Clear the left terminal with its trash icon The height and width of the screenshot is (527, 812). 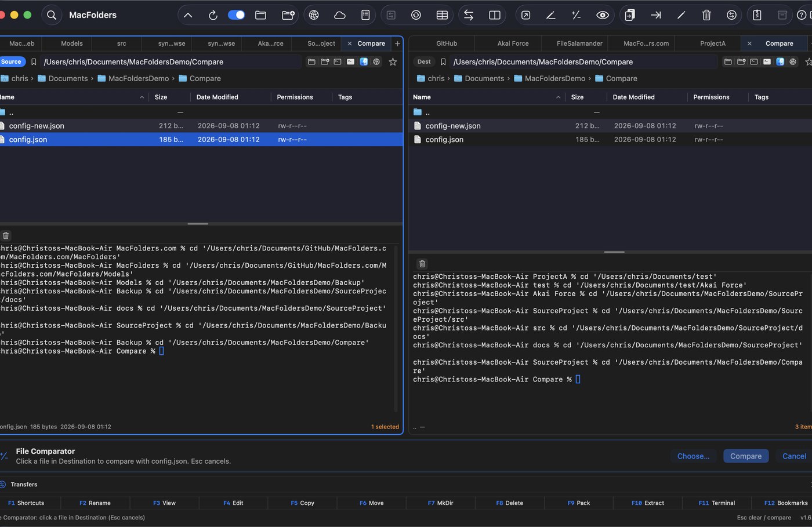pos(6,235)
